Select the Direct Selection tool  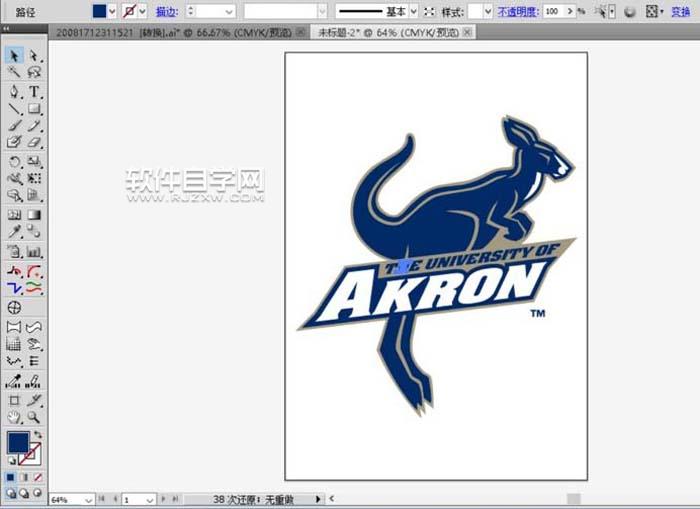34,55
